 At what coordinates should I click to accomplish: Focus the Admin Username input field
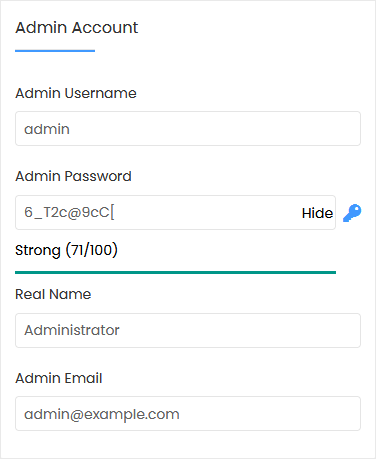click(x=188, y=129)
